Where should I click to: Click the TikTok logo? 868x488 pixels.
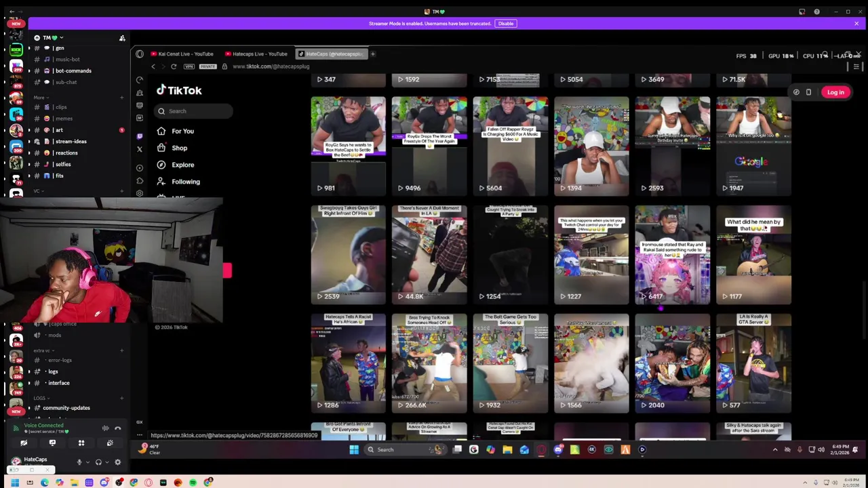(179, 90)
